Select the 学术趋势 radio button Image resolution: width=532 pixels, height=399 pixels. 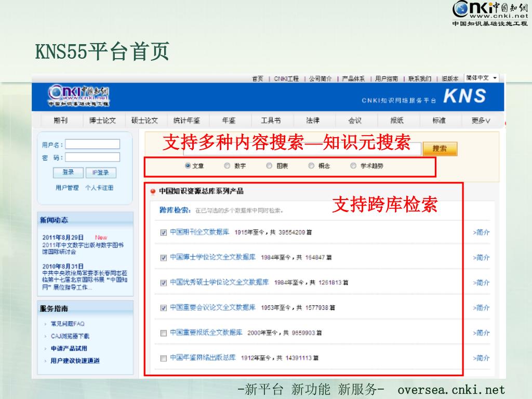point(353,166)
